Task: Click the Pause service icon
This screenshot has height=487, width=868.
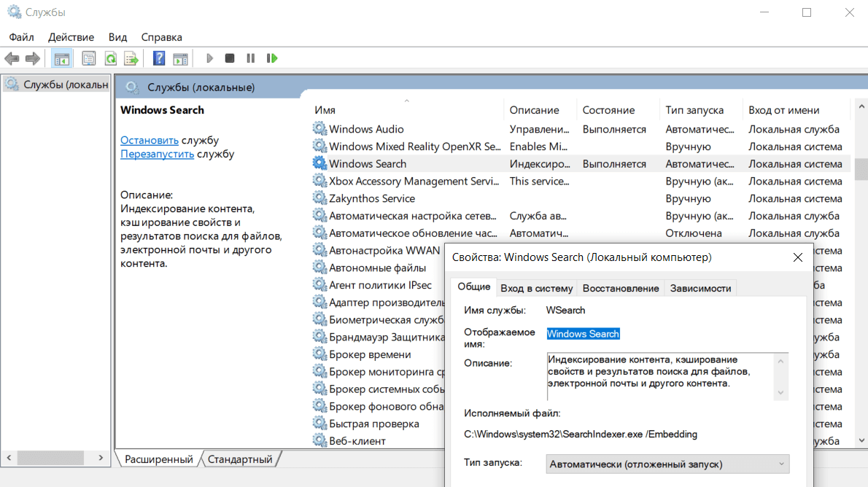Action: coord(251,58)
